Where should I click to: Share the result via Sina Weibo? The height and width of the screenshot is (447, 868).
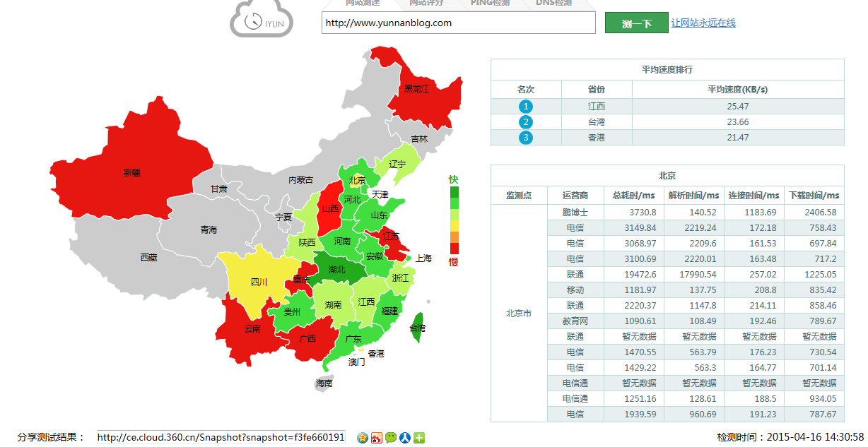click(376, 438)
